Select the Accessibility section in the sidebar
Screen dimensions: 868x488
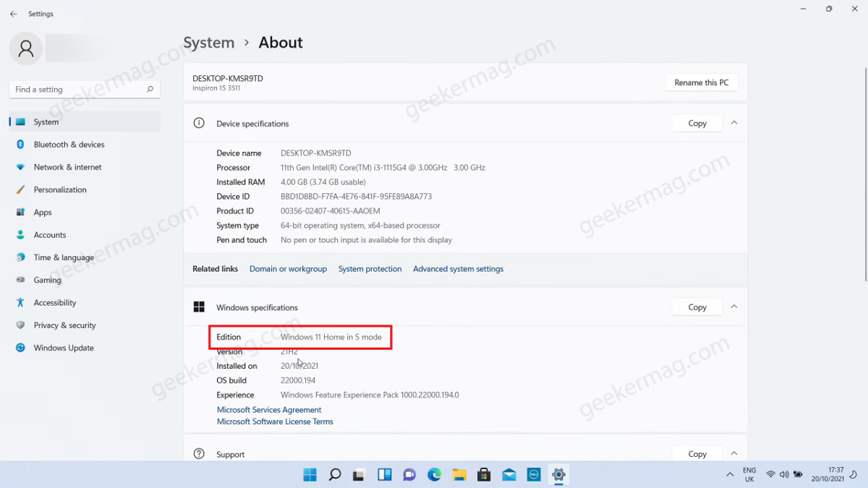coord(57,302)
